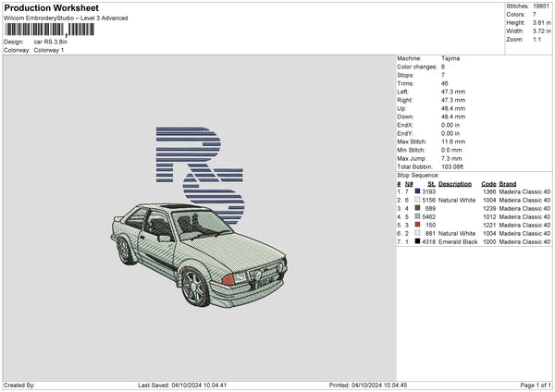Viewport: 555px width, 392px height.
Task: Click the red swatch for code 1221
Action: click(418, 225)
